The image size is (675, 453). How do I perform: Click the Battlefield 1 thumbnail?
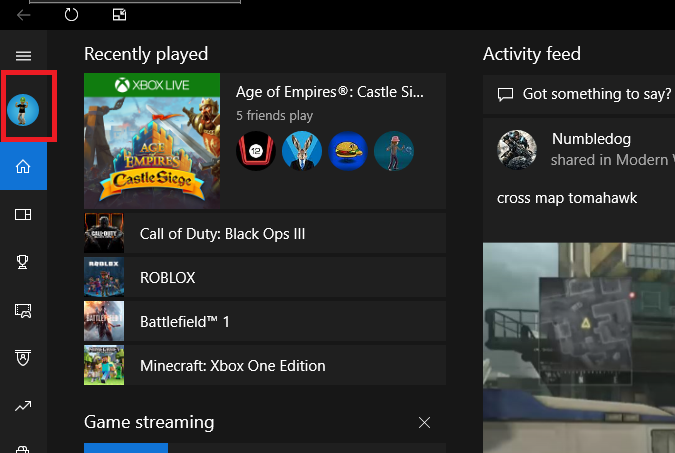pyautogui.click(x=104, y=321)
